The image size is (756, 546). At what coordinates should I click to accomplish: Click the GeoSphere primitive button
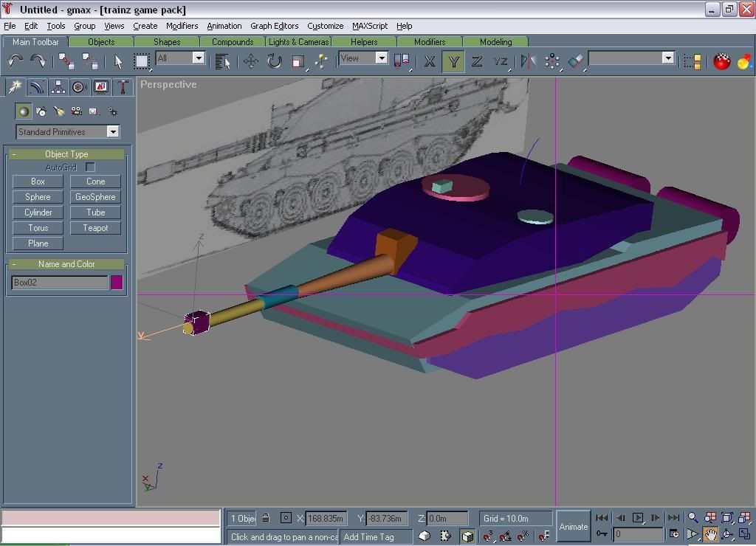coord(95,197)
